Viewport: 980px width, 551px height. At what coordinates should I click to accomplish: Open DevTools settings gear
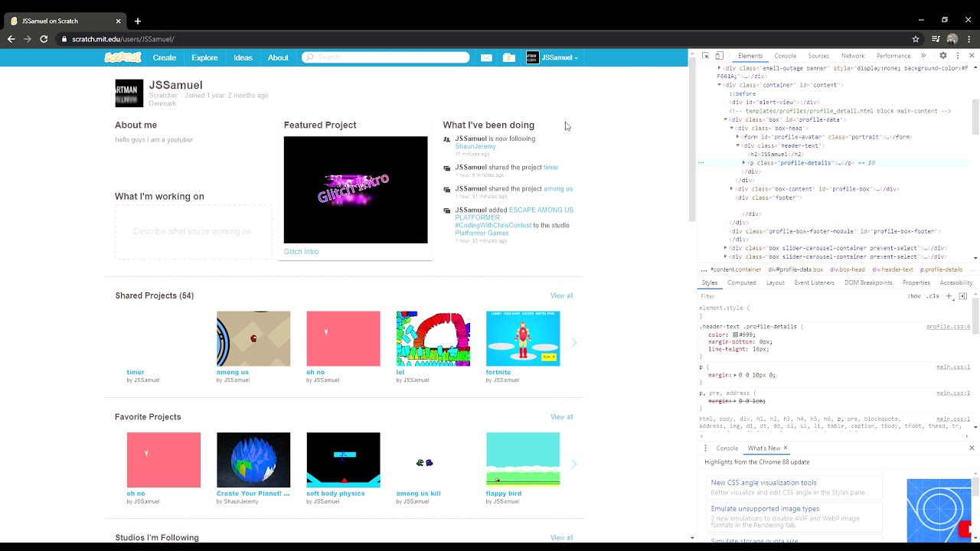tap(943, 56)
